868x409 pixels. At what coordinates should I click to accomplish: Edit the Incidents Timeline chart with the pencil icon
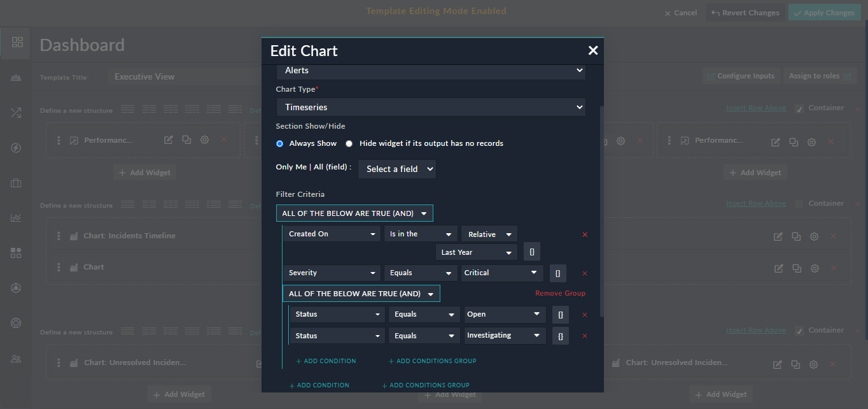(778, 236)
